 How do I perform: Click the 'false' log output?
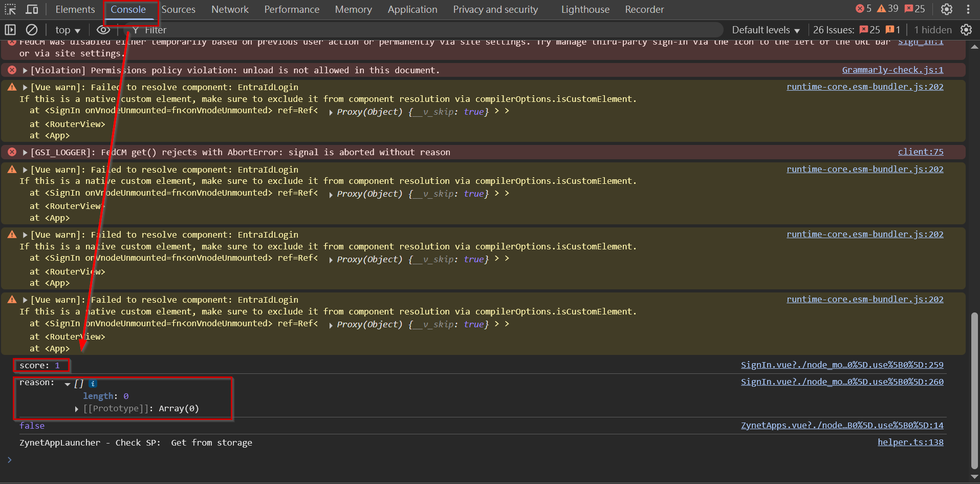click(x=32, y=426)
